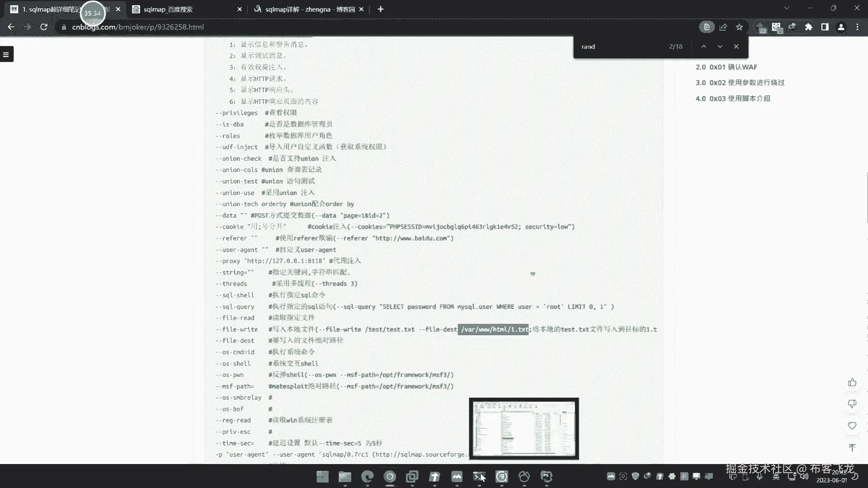Expand the tab search dropdown chevron
The image size is (868, 488).
tap(787, 8)
